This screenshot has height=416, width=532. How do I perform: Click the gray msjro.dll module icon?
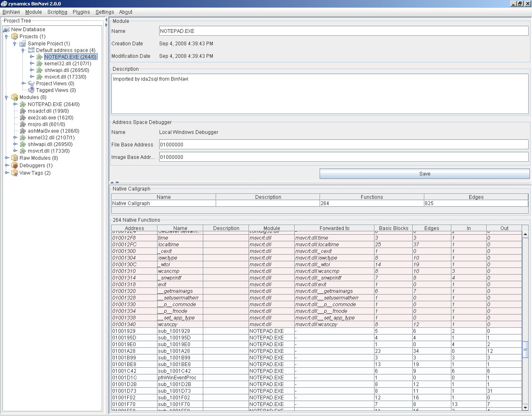click(23, 124)
